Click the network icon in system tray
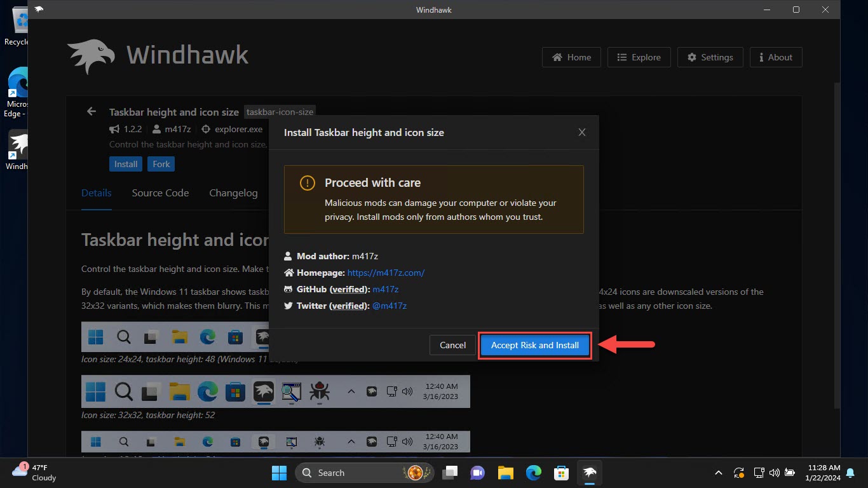Screen dimensions: 868x488 click(x=759, y=473)
